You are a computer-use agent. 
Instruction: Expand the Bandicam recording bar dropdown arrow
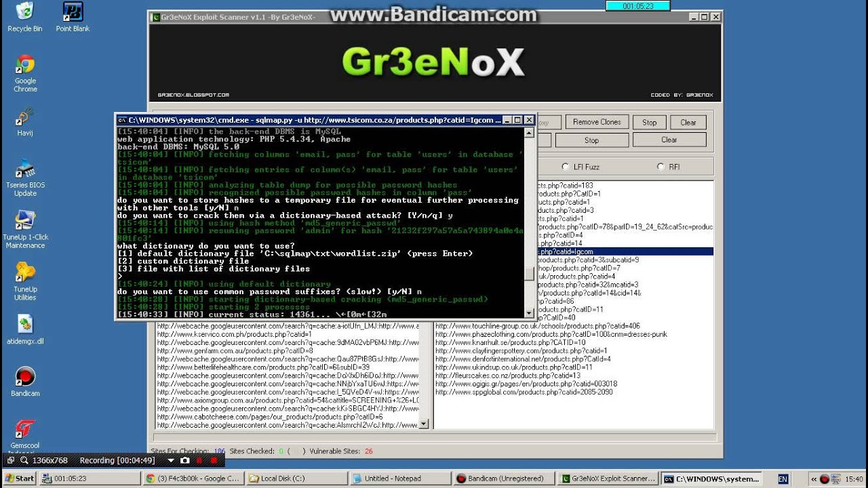(x=172, y=460)
